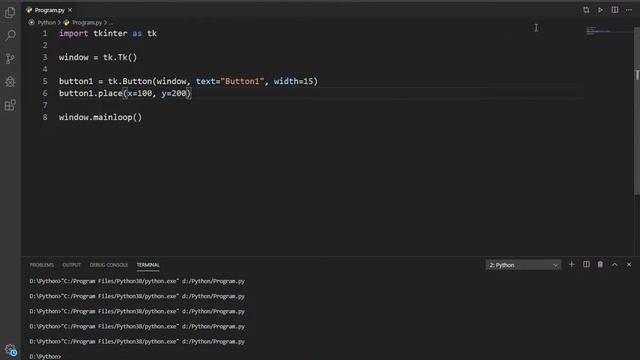Split the editor to the right

pyautogui.click(x=614, y=10)
